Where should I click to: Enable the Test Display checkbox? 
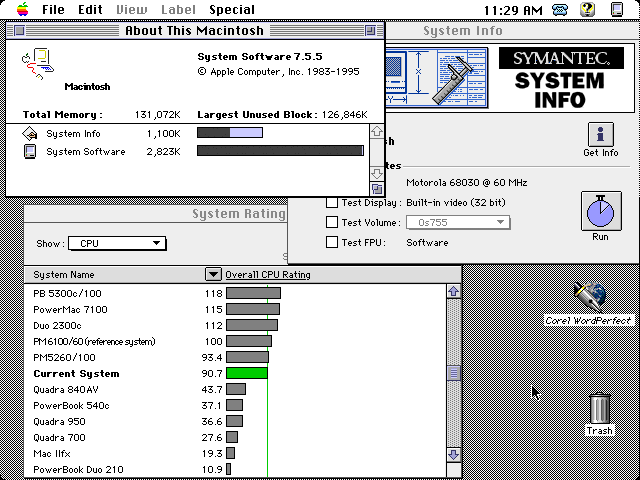pyautogui.click(x=332, y=202)
